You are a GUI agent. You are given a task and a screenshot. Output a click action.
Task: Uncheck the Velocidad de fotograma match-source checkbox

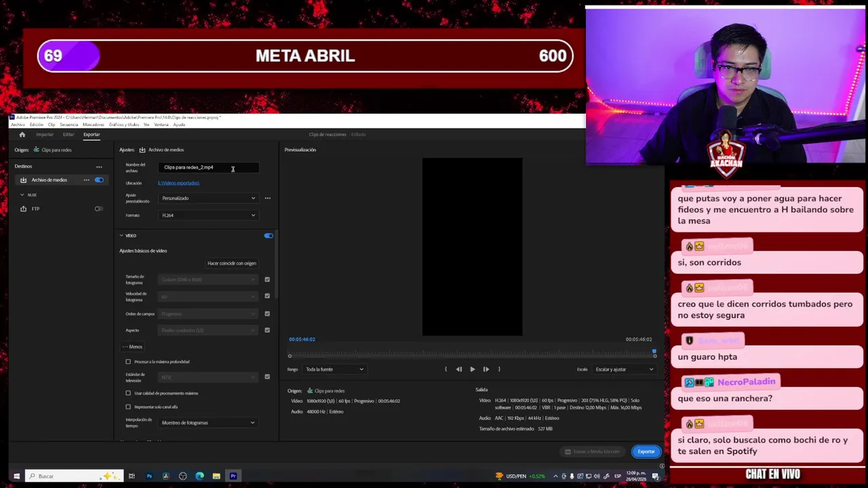(267, 296)
